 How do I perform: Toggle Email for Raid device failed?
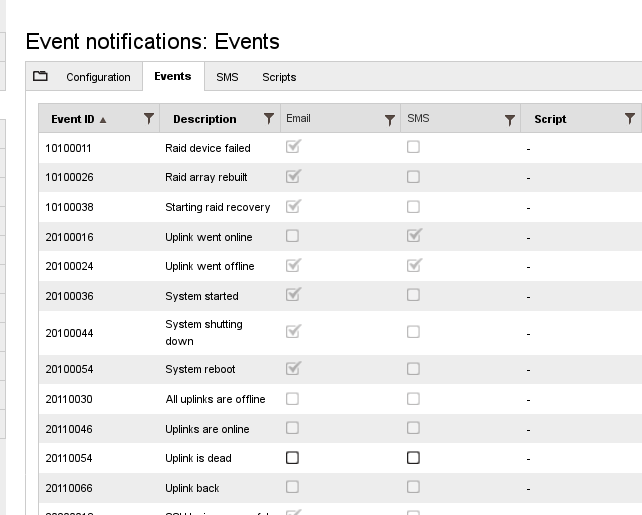(x=293, y=147)
